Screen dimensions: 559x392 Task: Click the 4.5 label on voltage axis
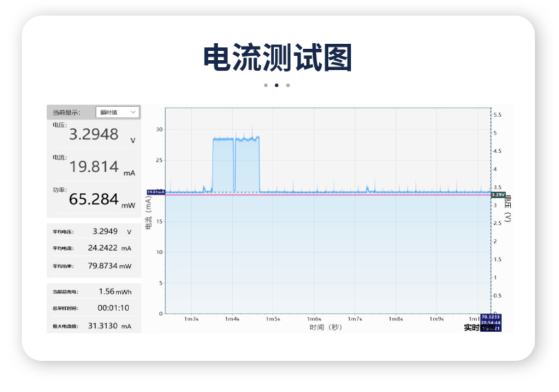[x=497, y=151]
